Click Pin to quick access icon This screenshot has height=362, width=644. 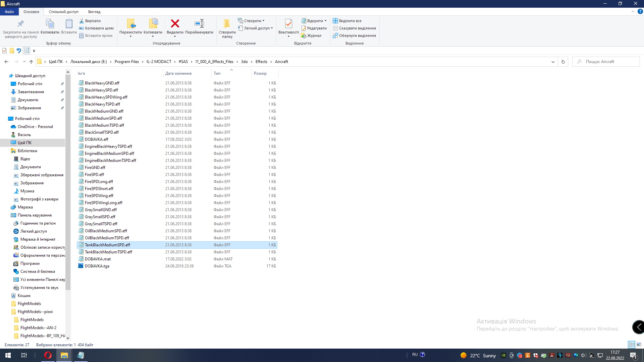point(20,24)
